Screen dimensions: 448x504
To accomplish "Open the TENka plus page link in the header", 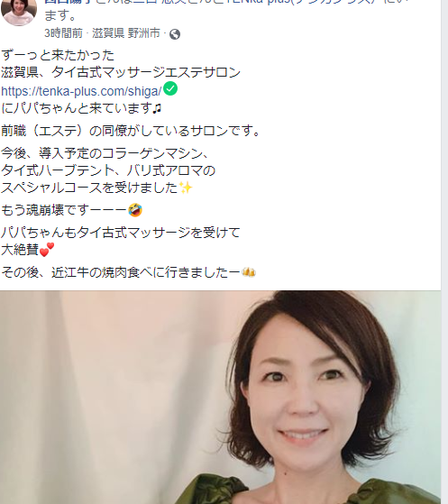I will pyautogui.click(x=316, y=2).
